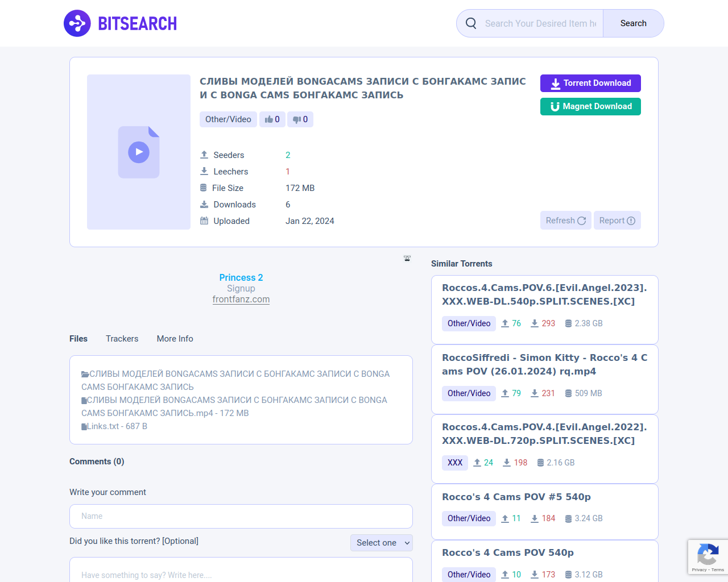The height and width of the screenshot is (582, 728).
Task: Open Roccos.4.Cams.POV.4 Evil.Angel.2022 torrent
Action: pos(544,434)
